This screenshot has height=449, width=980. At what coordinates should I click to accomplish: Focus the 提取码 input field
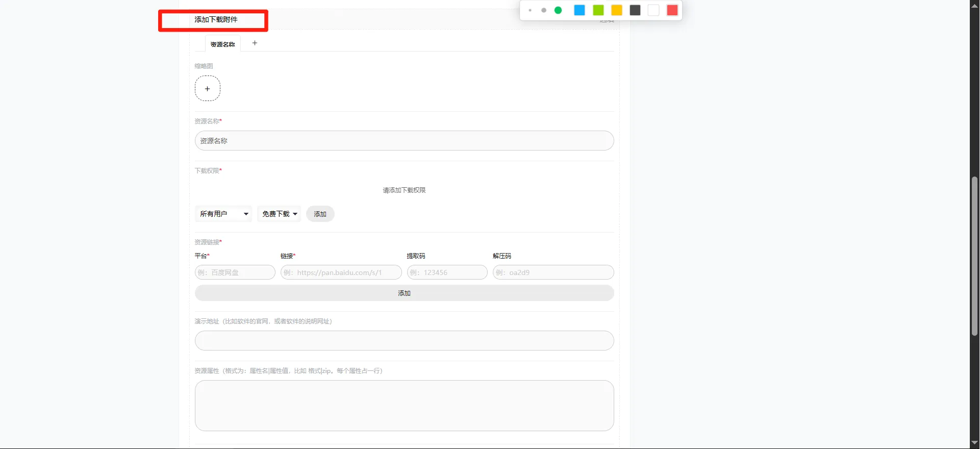tap(447, 272)
